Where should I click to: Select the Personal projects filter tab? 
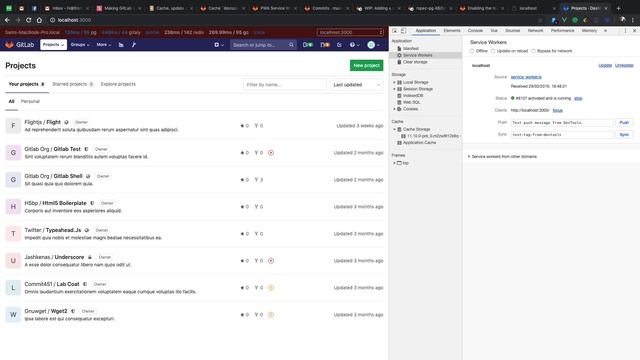(x=30, y=101)
